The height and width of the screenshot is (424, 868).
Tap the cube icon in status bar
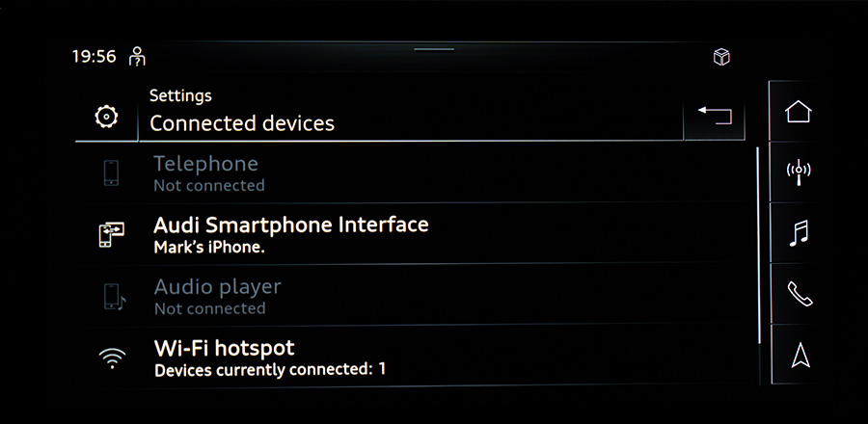720,57
